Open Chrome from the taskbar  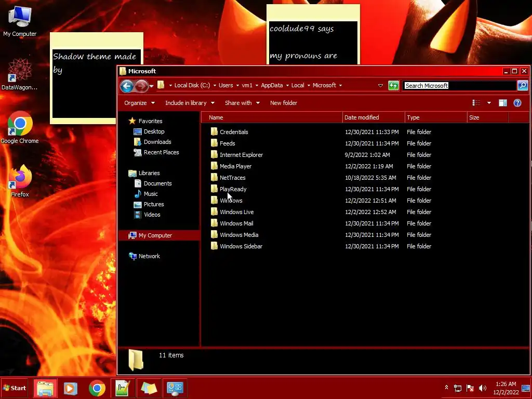tap(97, 388)
